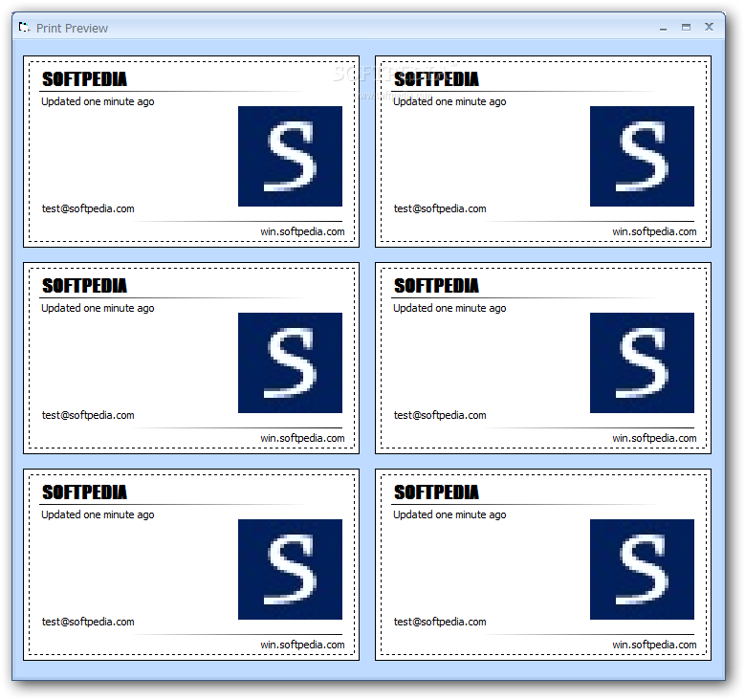This screenshot has width=745, height=700.
Task: Click win.softpedia.com on bottom-left card
Action: coord(302,645)
